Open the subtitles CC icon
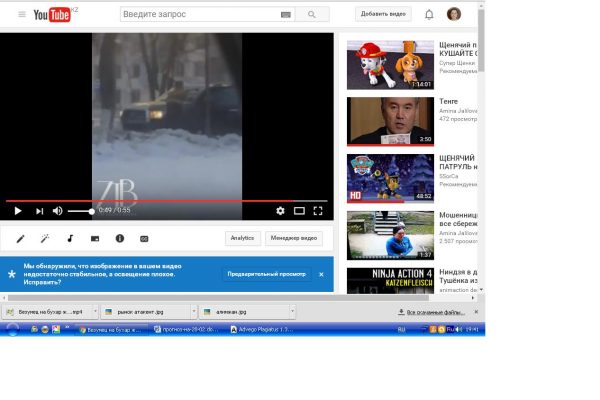Viewport: 600px width, 400px height. pos(144,239)
